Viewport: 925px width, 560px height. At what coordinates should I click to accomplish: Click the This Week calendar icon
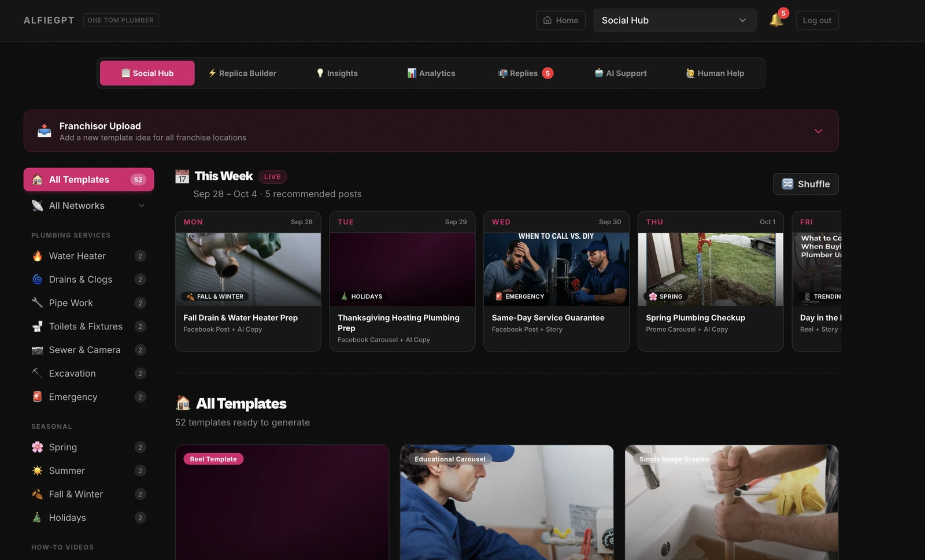tap(182, 176)
